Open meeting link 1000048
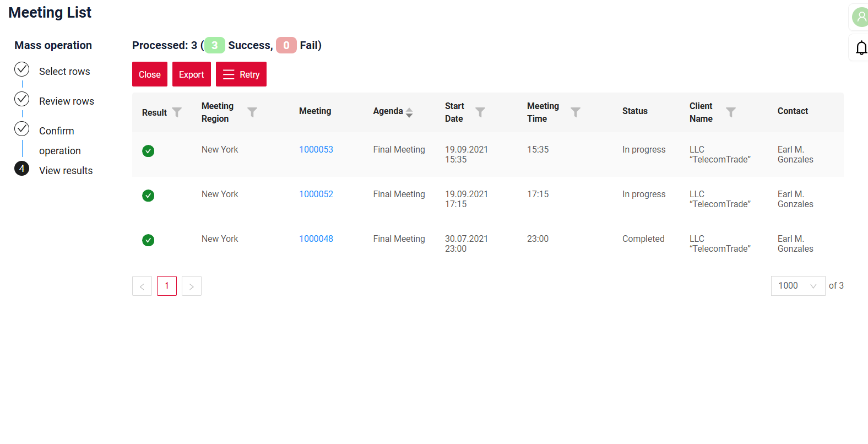Image resolution: width=868 pixels, height=444 pixels. click(316, 239)
